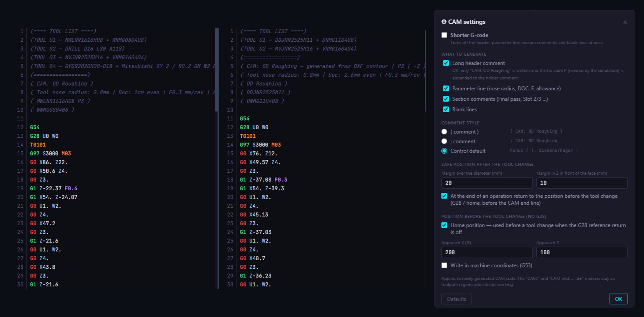Select the ( comment ) style radio

[x=444, y=132]
